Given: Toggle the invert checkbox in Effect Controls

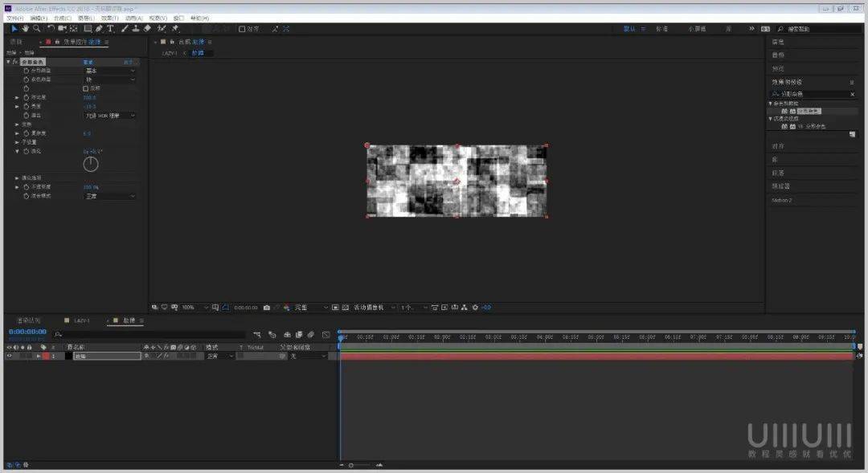Looking at the screenshot, I should [86, 88].
